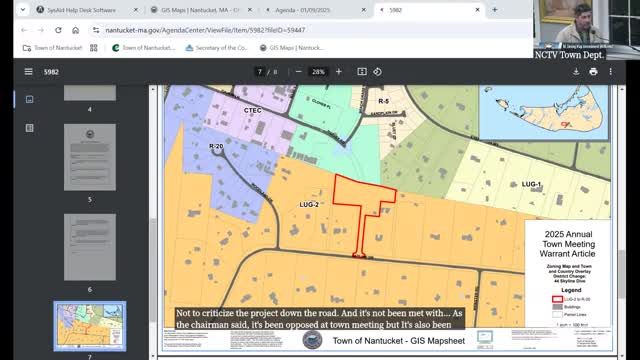Show document outline view in sidebar

tap(29, 128)
